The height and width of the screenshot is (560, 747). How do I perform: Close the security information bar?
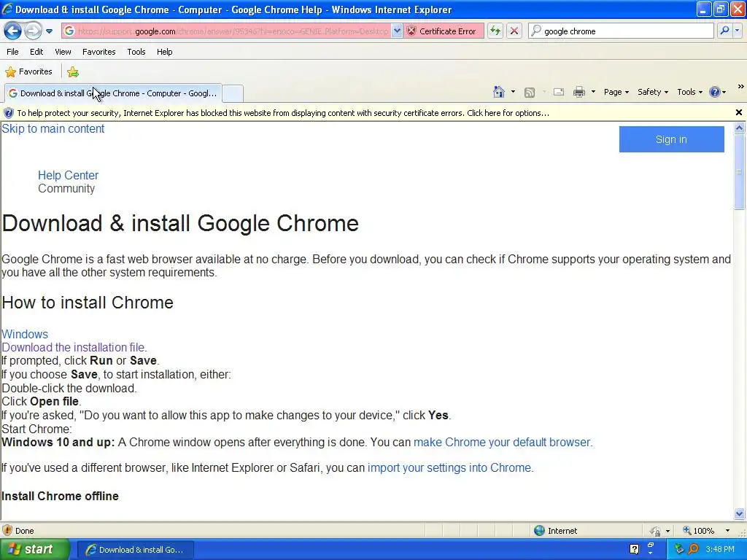738,112
